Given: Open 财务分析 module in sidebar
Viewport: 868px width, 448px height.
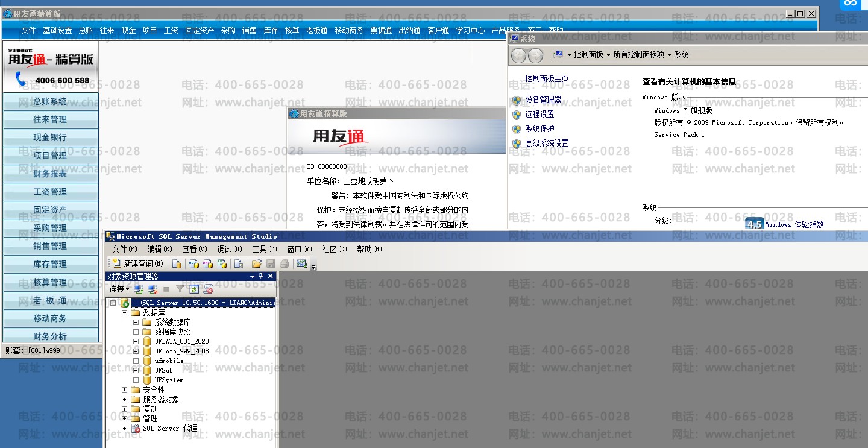Looking at the screenshot, I should coord(51,336).
